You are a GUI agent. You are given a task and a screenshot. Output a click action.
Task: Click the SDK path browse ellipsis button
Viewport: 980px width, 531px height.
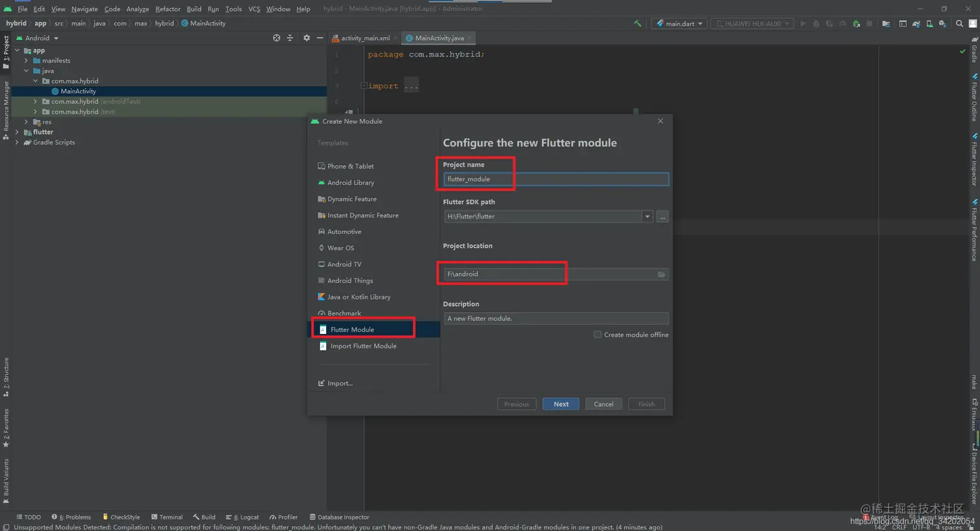point(662,217)
